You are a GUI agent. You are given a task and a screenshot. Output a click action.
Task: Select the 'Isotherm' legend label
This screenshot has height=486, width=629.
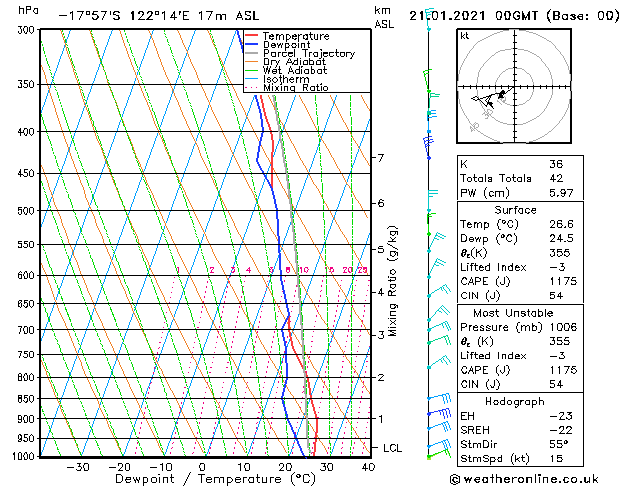(x=286, y=79)
